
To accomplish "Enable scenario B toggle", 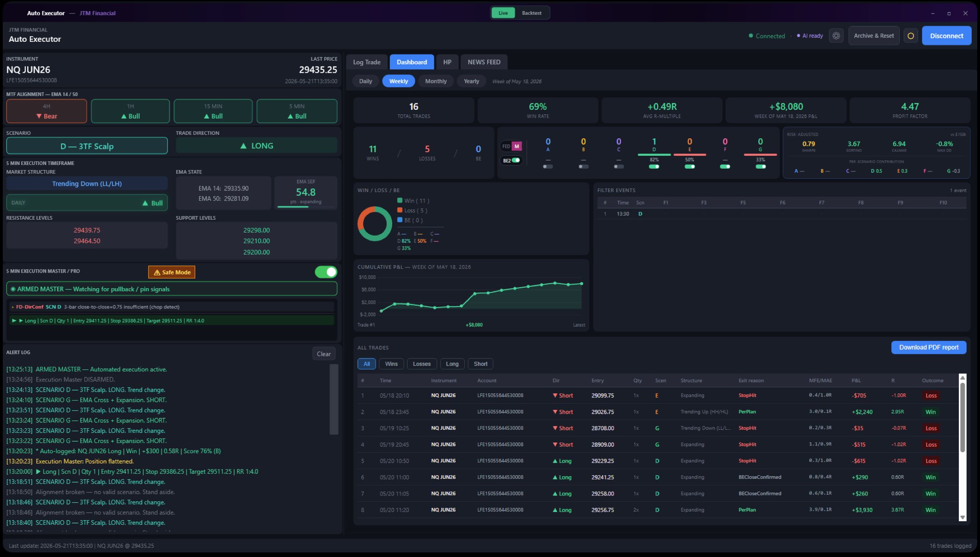I will (x=583, y=166).
